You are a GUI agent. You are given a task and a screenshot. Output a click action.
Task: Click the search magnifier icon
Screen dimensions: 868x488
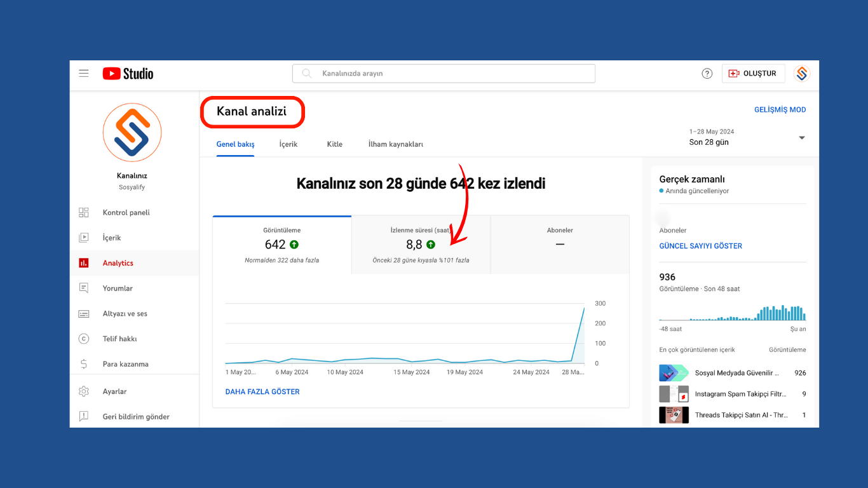pos(306,74)
